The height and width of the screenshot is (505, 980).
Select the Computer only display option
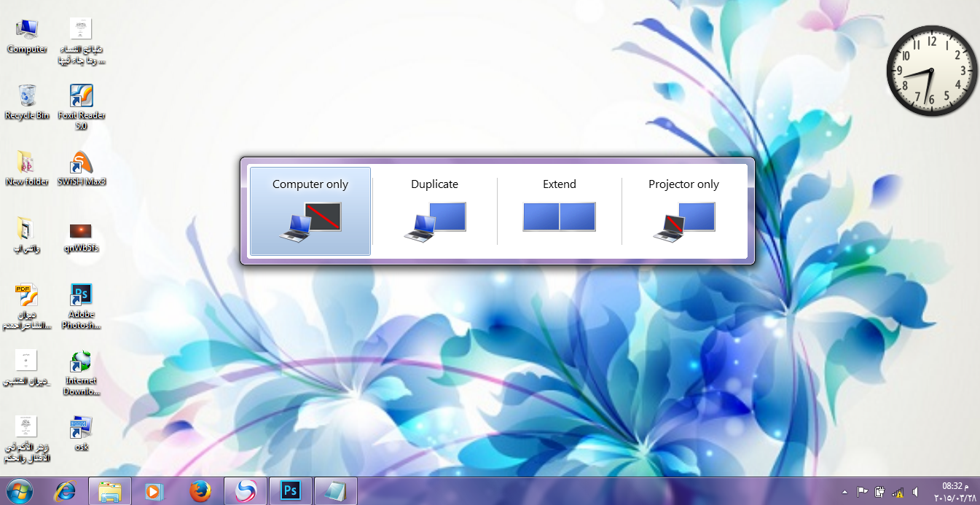310,211
